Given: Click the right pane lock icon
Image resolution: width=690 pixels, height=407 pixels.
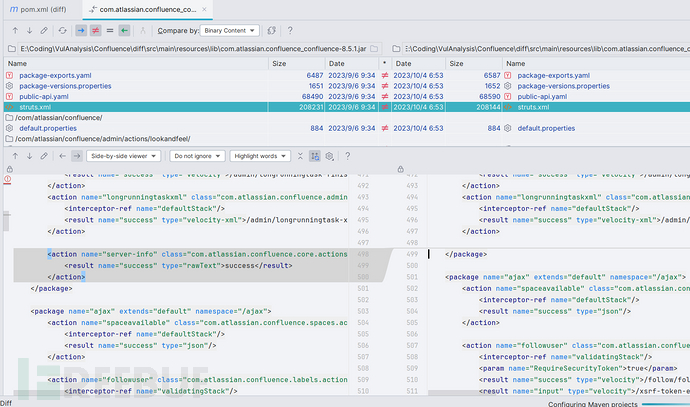Looking at the screenshot, I should point(400,169).
